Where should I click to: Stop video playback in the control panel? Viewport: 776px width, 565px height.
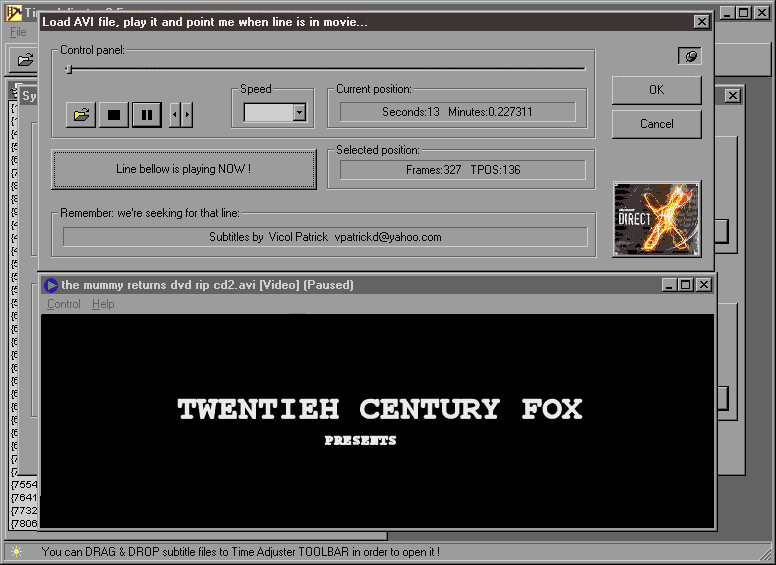pos(114,115)
